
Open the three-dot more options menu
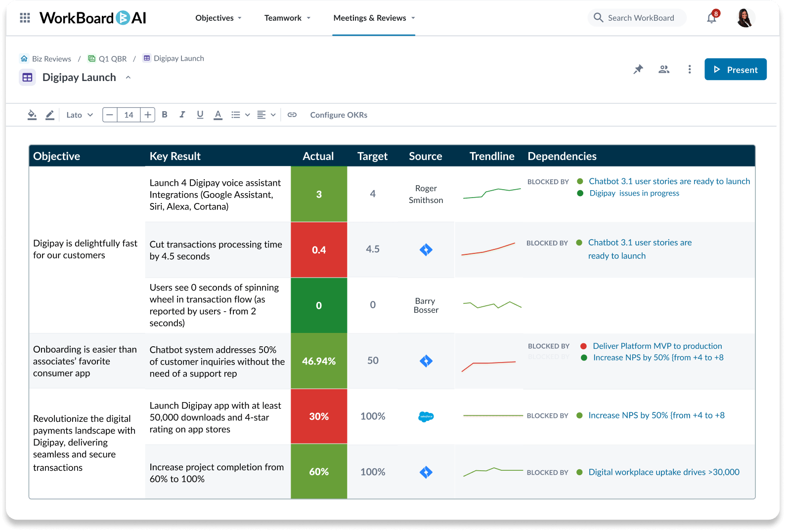[x=690, y=69]
